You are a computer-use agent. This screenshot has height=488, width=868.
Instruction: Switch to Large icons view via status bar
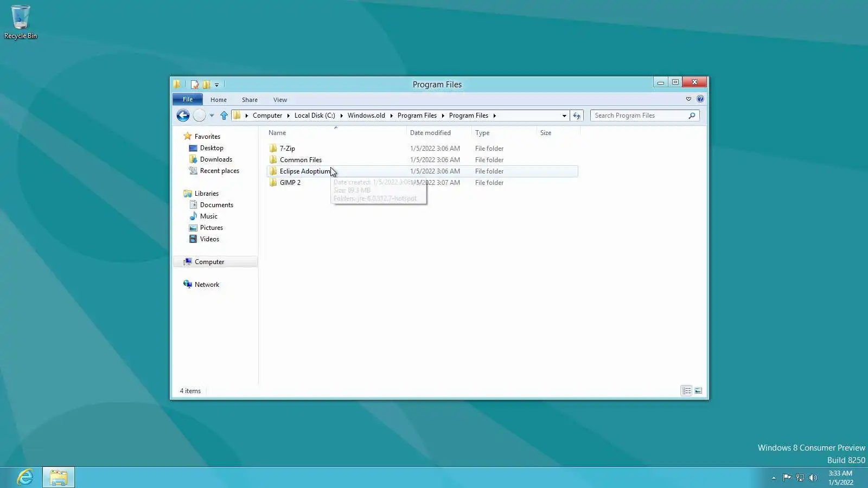[x=698, y=391]
